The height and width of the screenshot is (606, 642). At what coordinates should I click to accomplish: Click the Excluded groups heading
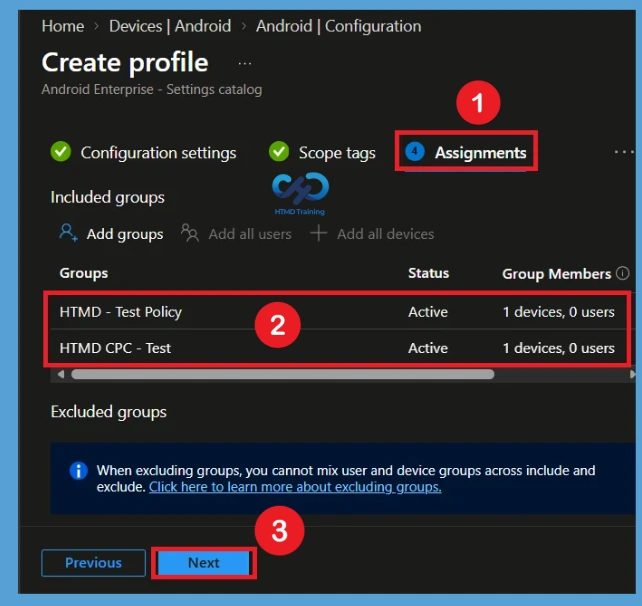click(109, 412)
